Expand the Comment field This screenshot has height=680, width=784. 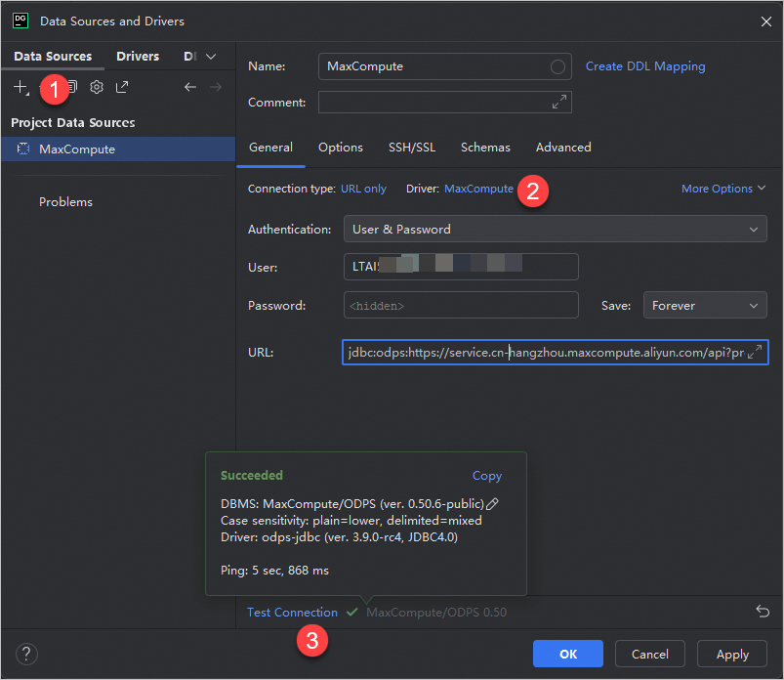[x=559, y=102]
